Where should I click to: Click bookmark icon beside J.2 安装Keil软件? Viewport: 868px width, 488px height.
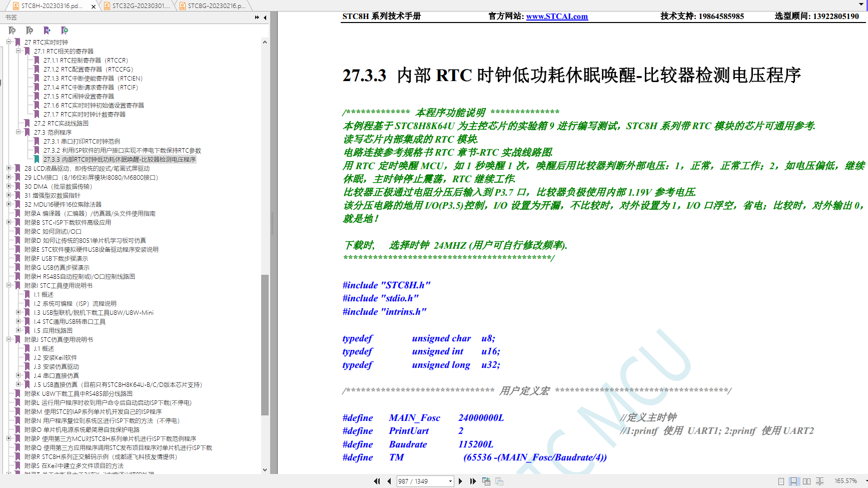(28, 358)
